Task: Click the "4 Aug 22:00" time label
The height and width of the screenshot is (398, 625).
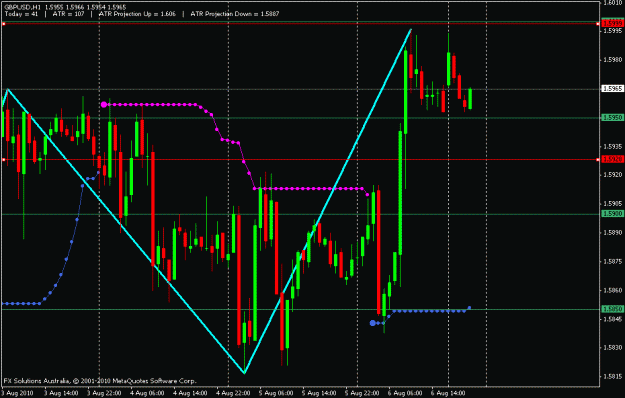Action: (x=233, y=393)
